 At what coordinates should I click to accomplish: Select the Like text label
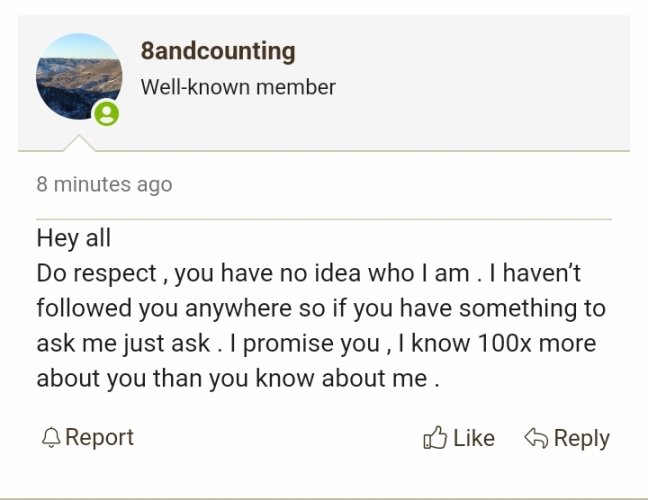[x=474, y=438]
